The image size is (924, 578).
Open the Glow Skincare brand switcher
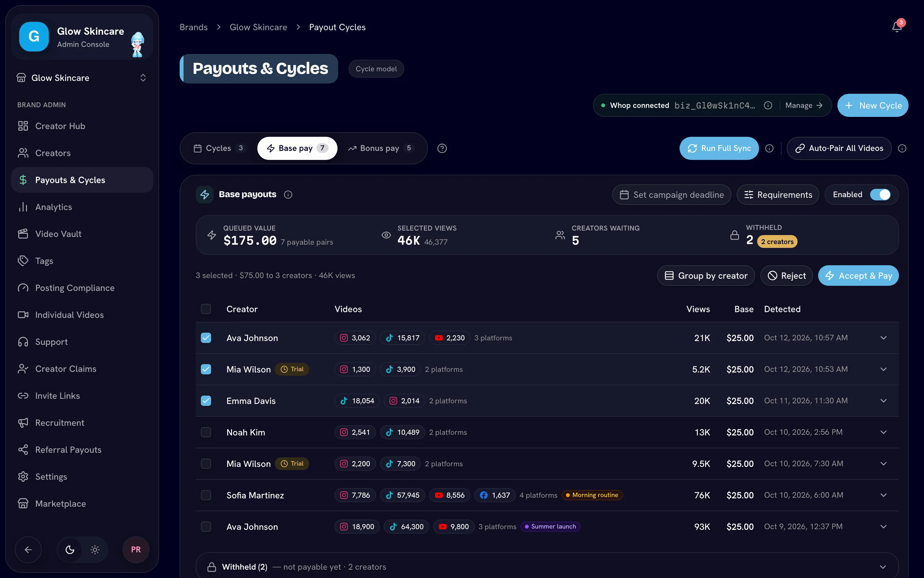82,78
